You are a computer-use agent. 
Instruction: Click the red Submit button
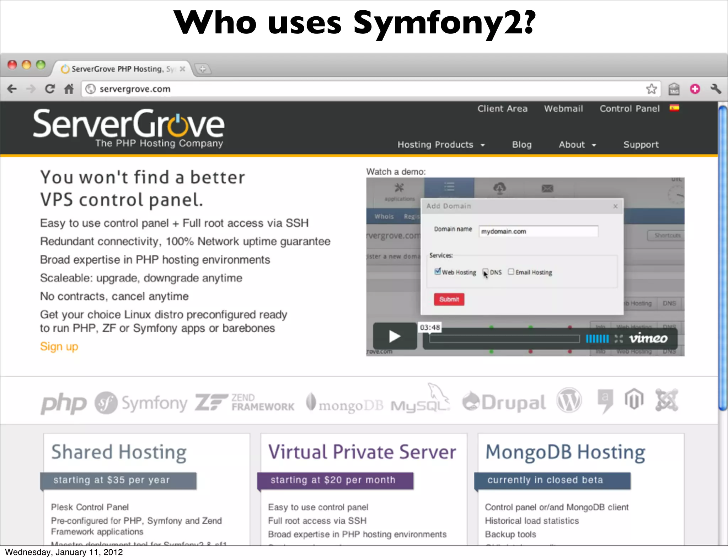coord(449,299)
